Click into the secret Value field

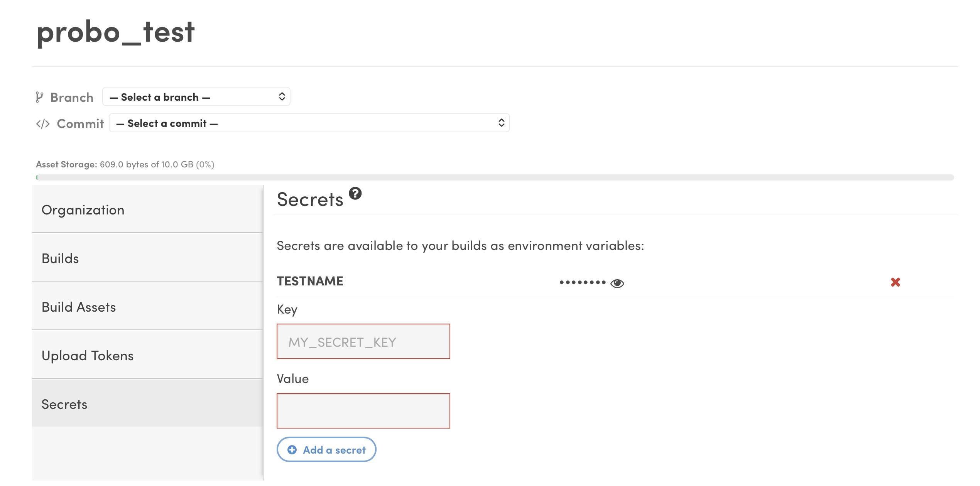(363, 411)
